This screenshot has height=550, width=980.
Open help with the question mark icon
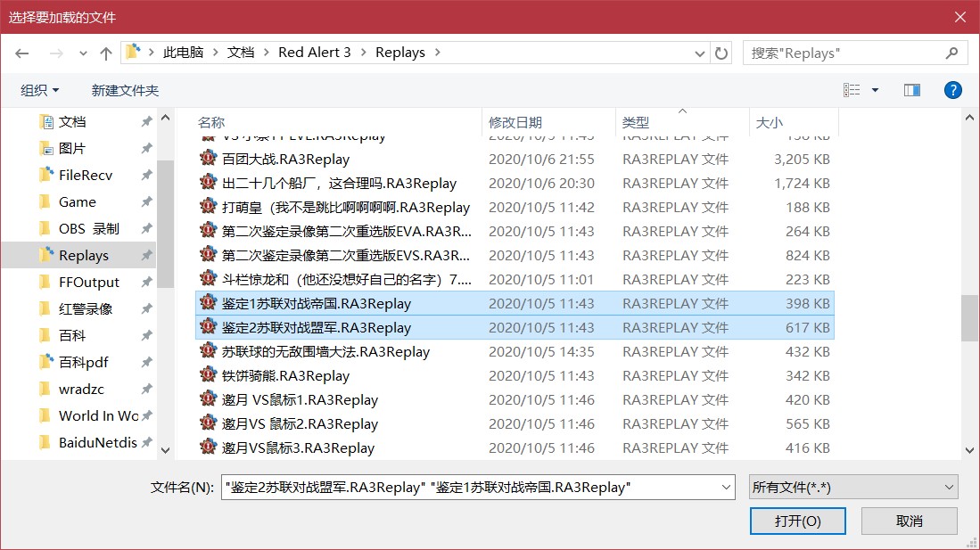point(952,90)
